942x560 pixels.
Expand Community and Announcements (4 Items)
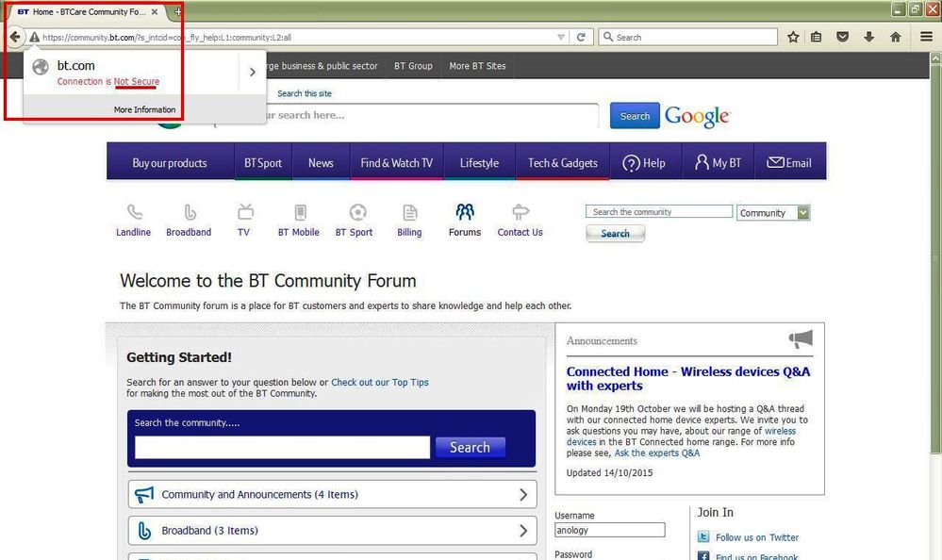pos(332,495)
